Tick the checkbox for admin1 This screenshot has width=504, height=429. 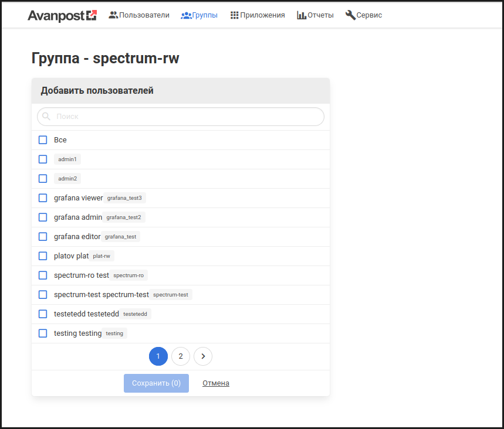[43, 159]
